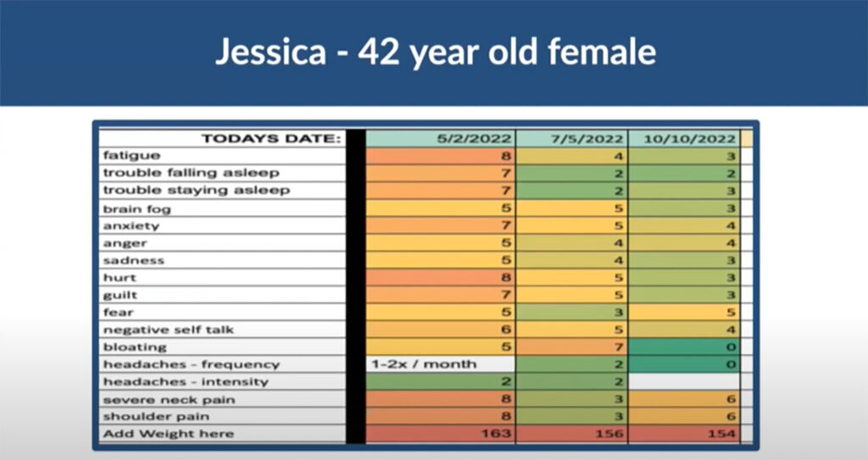The image size is (868, 460).
Task: Select the 10/10/2022 date column header
Action: [x=684, y=138]
